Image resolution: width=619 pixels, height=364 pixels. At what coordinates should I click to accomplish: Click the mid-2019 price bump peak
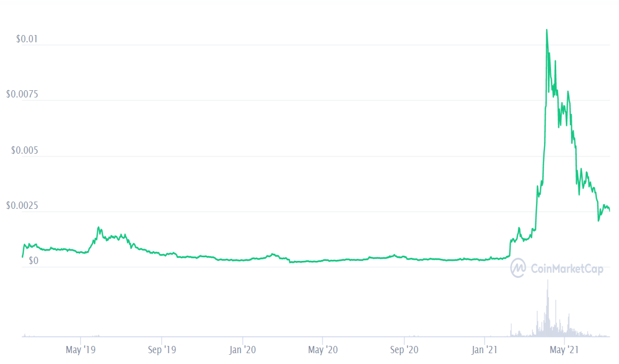pyautogui.click(x=98, y=227)
